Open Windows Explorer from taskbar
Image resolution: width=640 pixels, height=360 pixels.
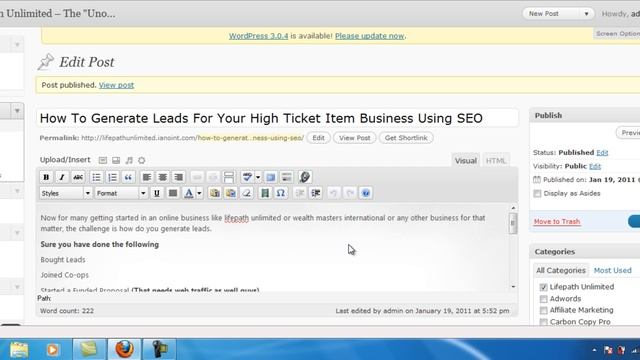[19, 349]
